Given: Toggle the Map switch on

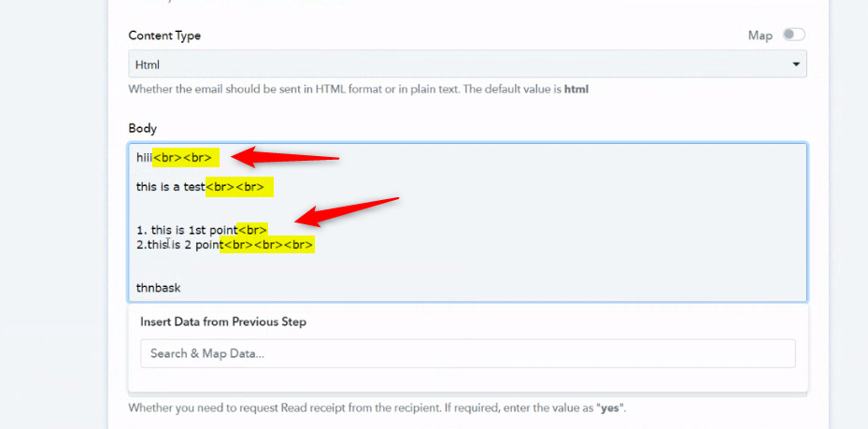Looking at the screenshot, I should [794, 35].
